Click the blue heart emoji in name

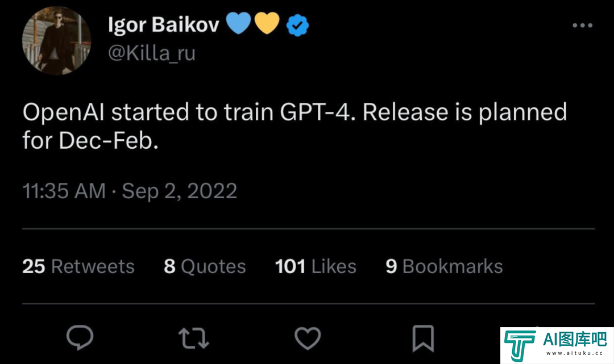pyautogui.click(x=238, y=23)
